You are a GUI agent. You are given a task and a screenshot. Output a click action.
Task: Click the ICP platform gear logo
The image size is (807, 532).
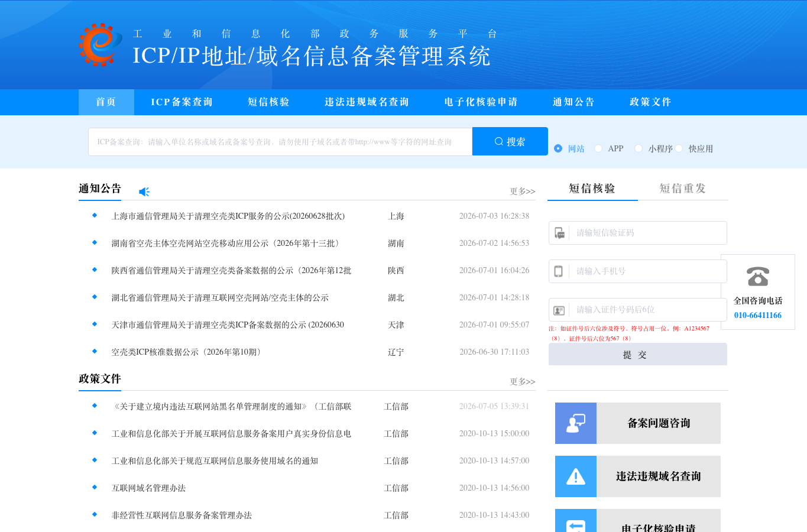(101, 44)
